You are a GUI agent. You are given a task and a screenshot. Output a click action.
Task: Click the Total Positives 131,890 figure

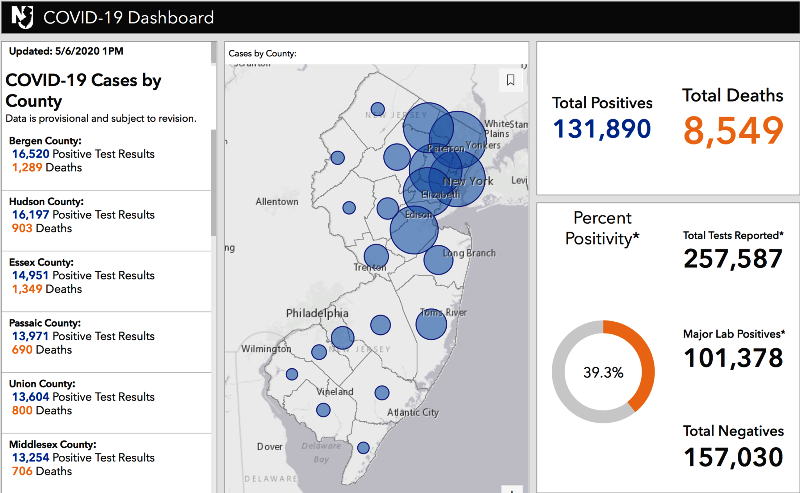(602, 129)
